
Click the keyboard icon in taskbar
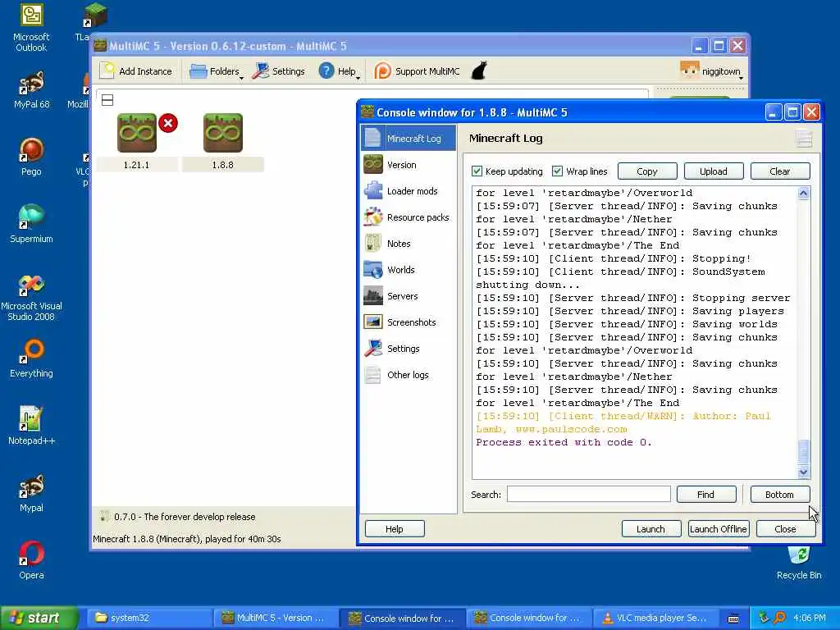pyautogui.click(x=733, y=619)
